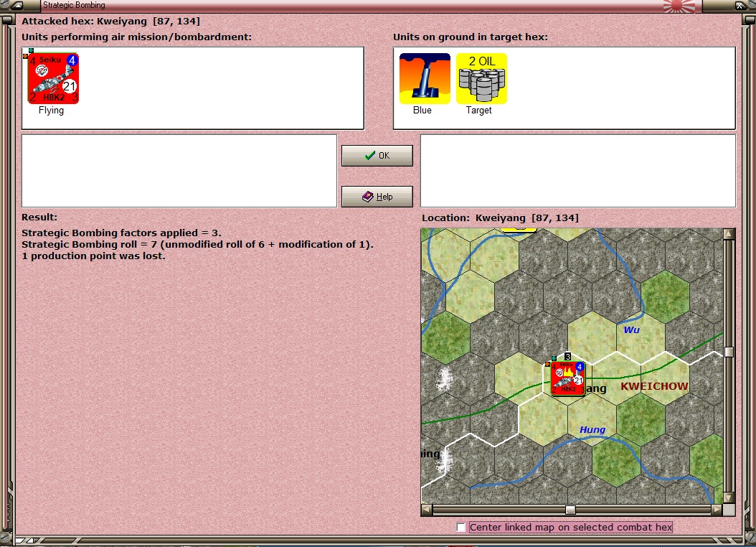The image size is (756, 547).
Task: Click the vertical map scrollbar thumb
Action: pyautogui.click(x=729, y=352)
